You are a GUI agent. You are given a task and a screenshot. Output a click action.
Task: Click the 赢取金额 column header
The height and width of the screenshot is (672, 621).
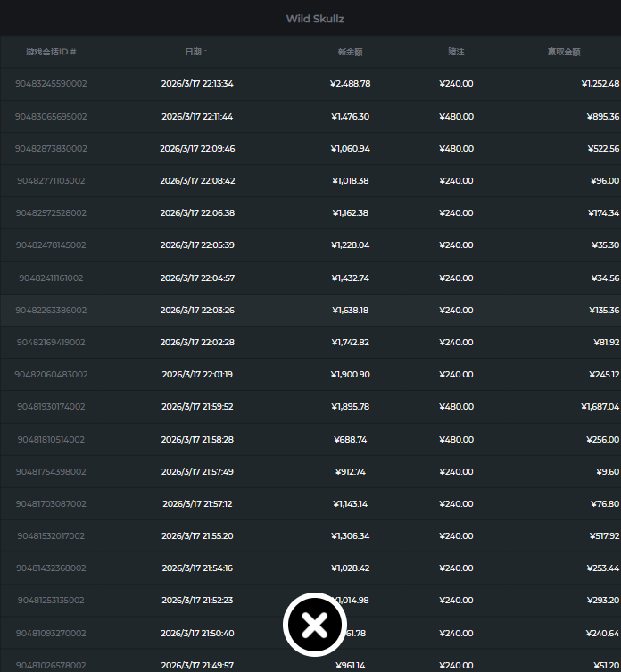click(564, 52)
